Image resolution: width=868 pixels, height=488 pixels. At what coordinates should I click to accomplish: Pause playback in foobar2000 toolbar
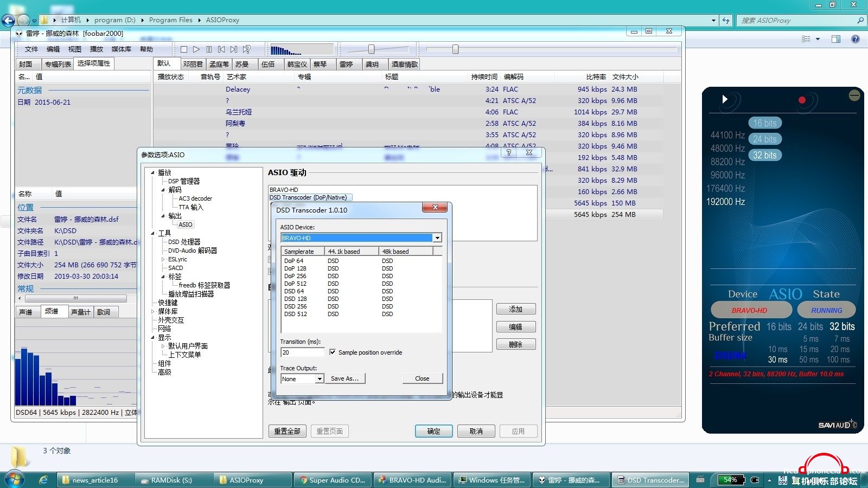(209, 49)
